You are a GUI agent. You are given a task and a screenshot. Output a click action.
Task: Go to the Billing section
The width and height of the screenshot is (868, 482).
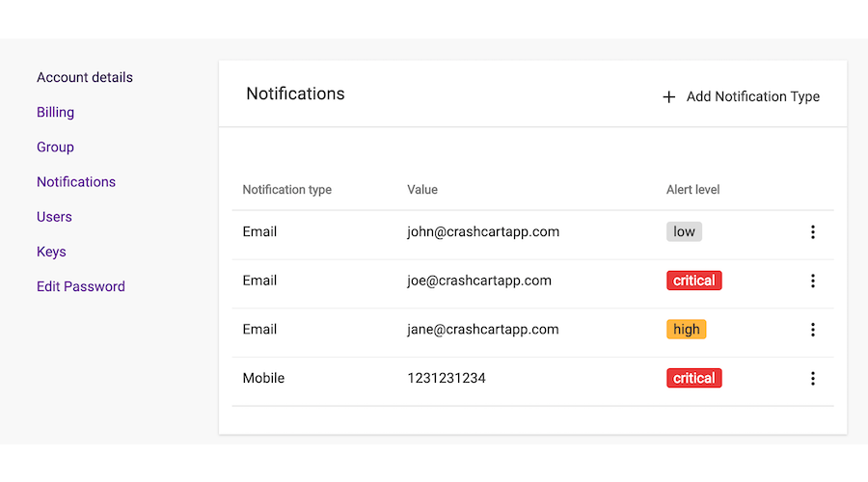pyautogui.click(x=55, y=113)
